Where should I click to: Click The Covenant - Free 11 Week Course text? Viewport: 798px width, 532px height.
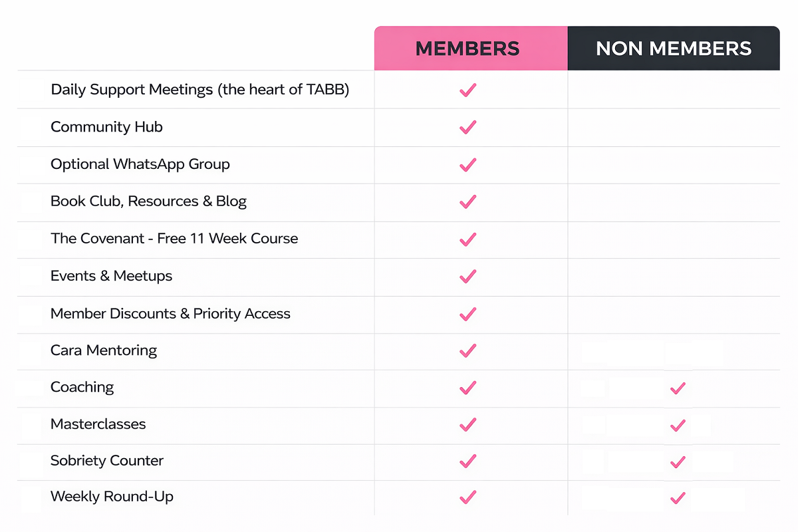tap(174, 239)
